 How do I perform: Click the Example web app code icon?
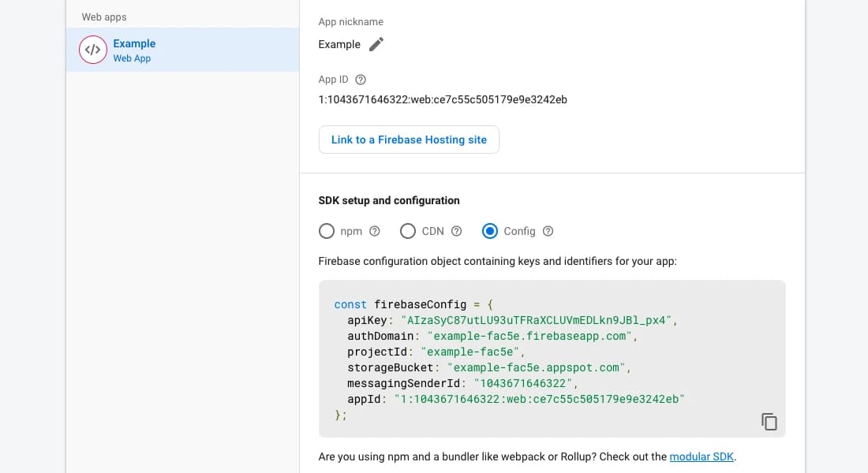pyautogui.click(x=93, y=50)
